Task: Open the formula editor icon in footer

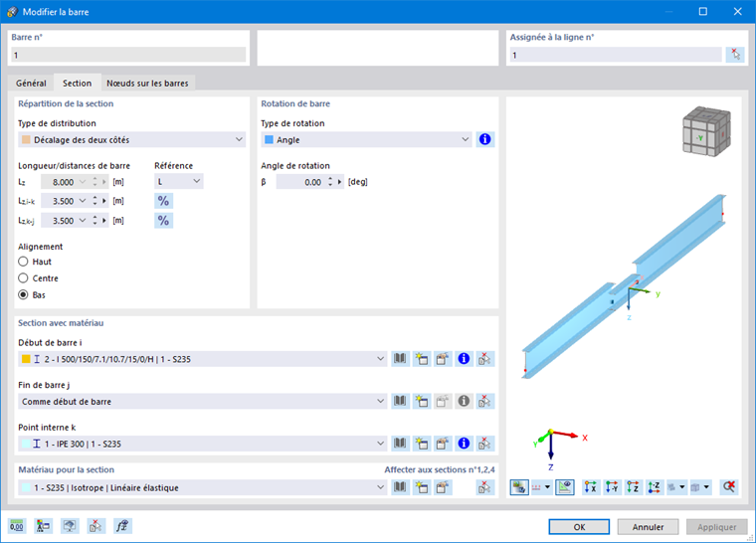Action: pyautogui.click(x=122, y=526)
